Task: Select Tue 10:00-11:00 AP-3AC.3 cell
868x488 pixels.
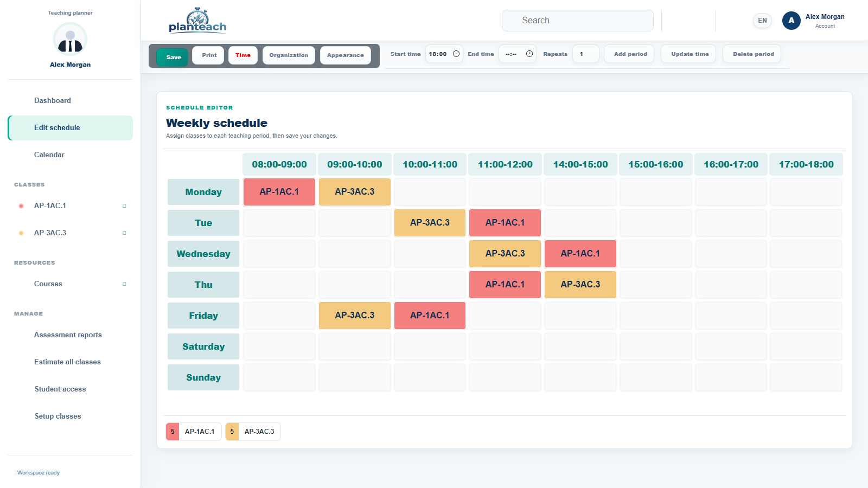Action: (430, 223)
